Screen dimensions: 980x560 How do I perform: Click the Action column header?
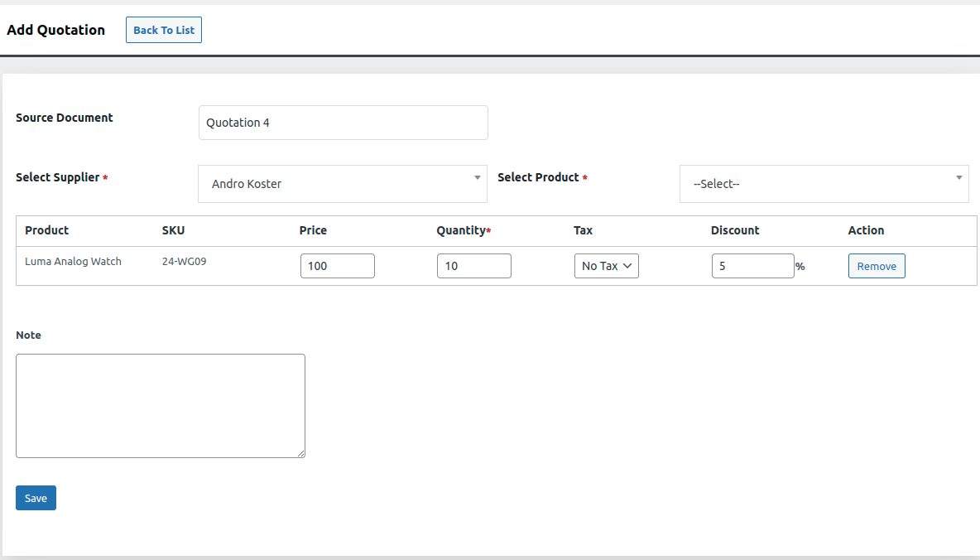coord(867,230)
